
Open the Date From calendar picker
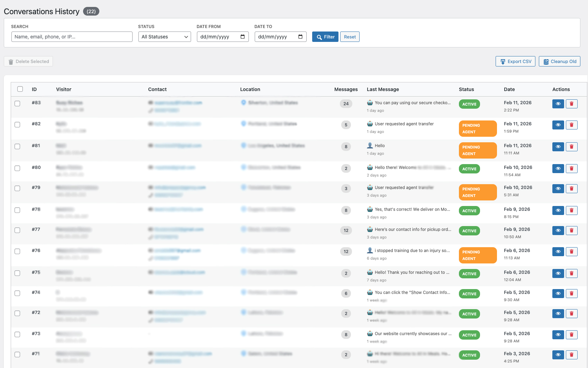coord(244,36)
